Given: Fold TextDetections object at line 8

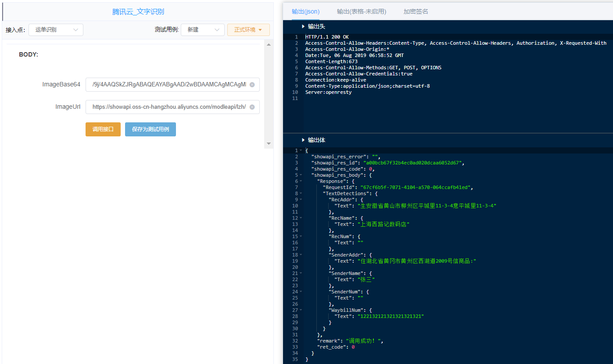Looking at the screenshot, I should [x=301, y=193].
